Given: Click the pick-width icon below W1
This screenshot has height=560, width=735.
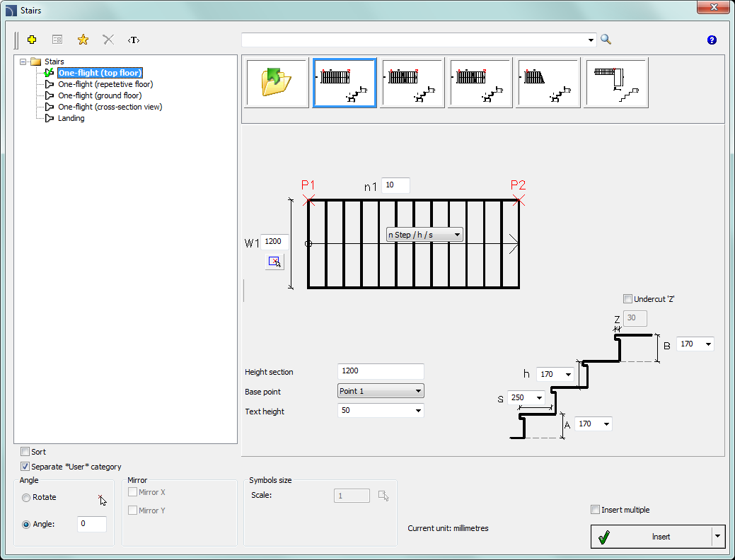Looking at the screenshot, I should pos(274,262).
